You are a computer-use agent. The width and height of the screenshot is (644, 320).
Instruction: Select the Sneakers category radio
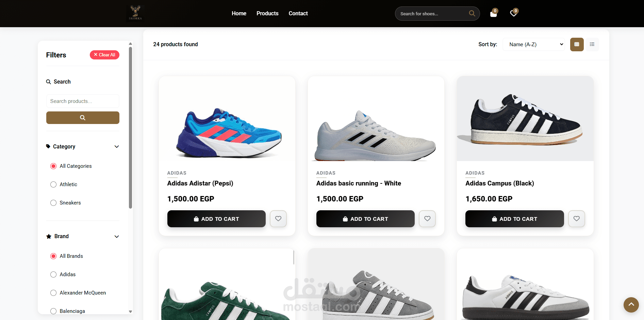tap(53, 203)
